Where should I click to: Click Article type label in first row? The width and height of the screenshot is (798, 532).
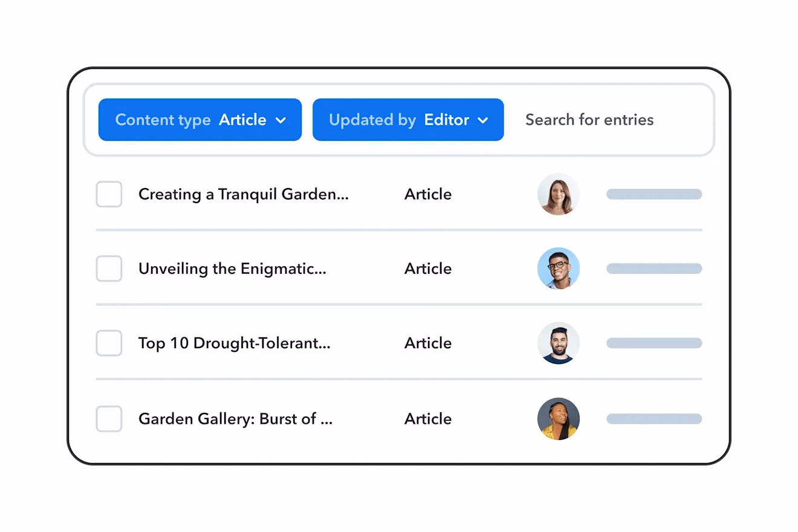click(428, 194)
